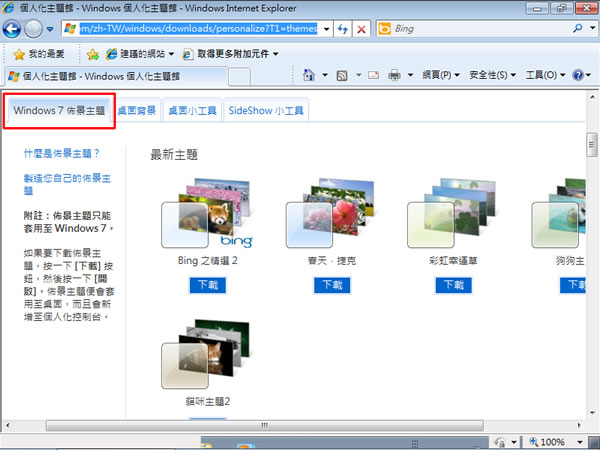This screenshot has height=450, width=600.
Task: Click the browser Back arrow button
Action: pyautogui.click(x=11, y=29)
